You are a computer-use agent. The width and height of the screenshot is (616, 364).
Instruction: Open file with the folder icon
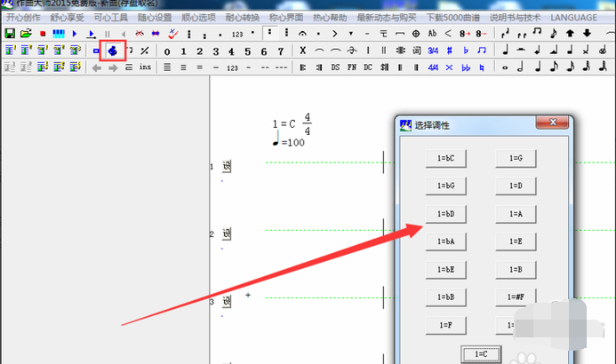tap(25, 33)
